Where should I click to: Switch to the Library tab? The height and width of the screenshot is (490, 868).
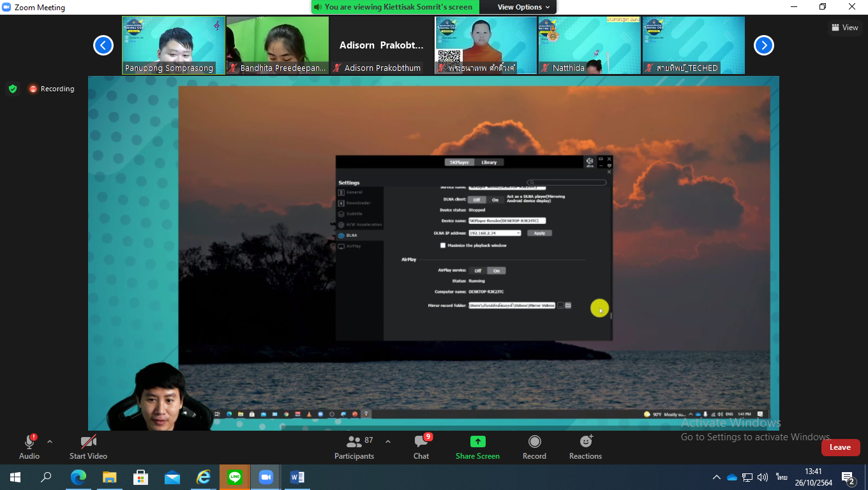(489, 162)
